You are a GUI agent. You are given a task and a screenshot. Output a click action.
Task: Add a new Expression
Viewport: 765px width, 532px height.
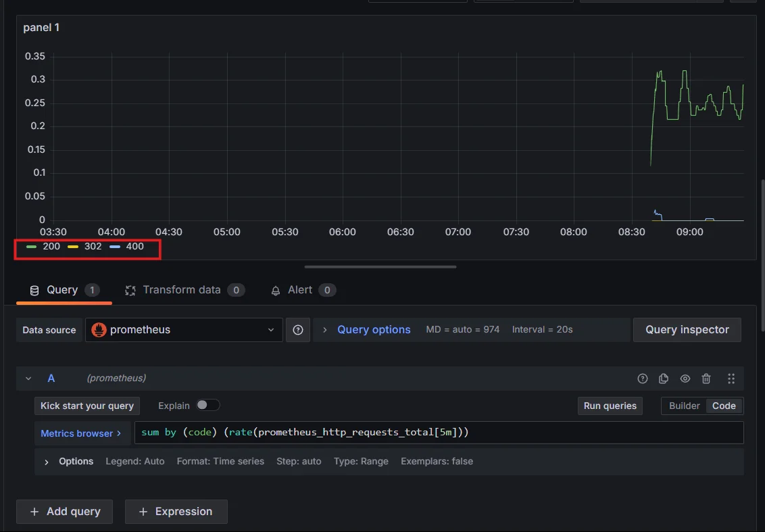[176, 511]
